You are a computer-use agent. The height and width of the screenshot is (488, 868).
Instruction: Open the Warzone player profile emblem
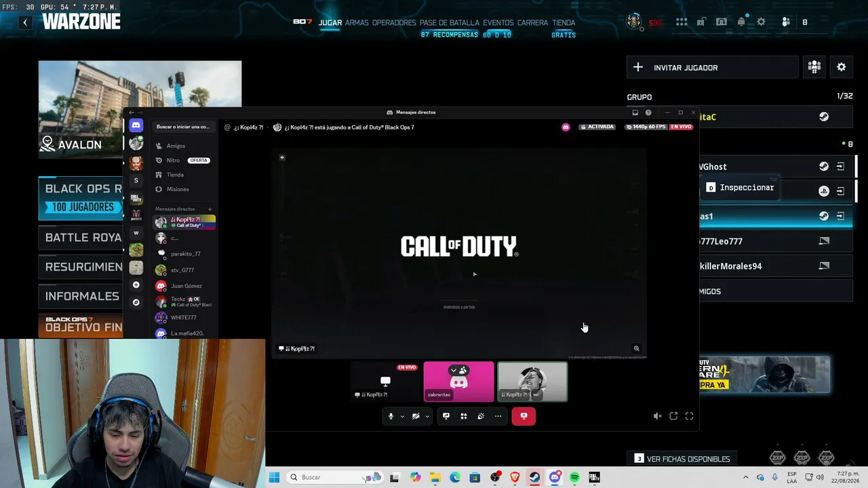634,22
